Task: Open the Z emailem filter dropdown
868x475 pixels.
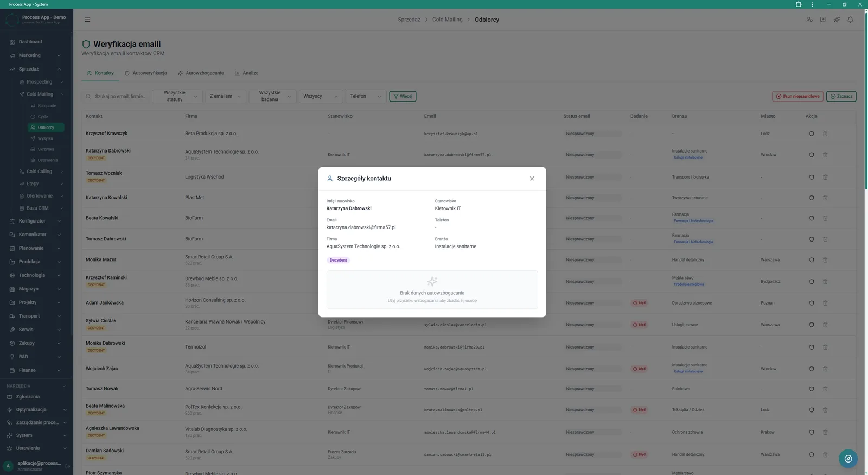Action: click(225, 96)
